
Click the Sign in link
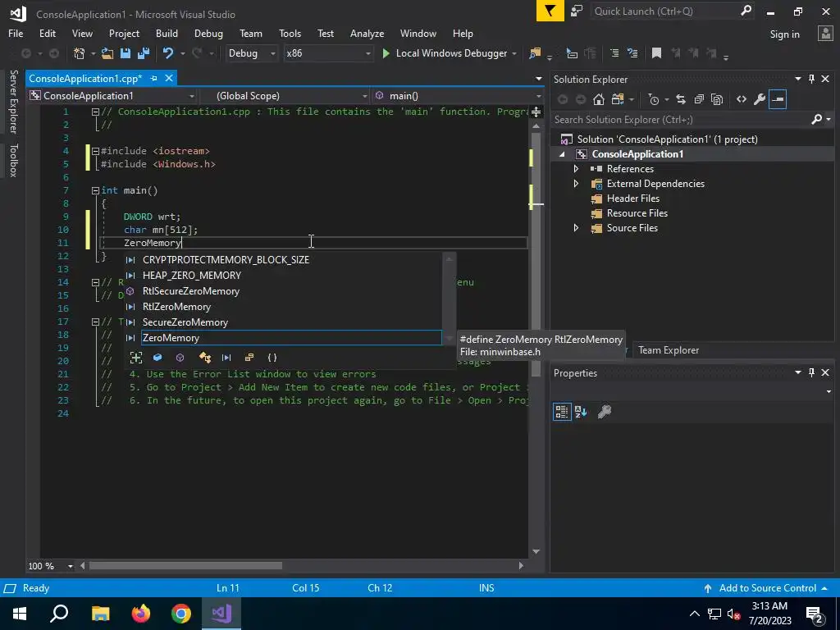784,34
